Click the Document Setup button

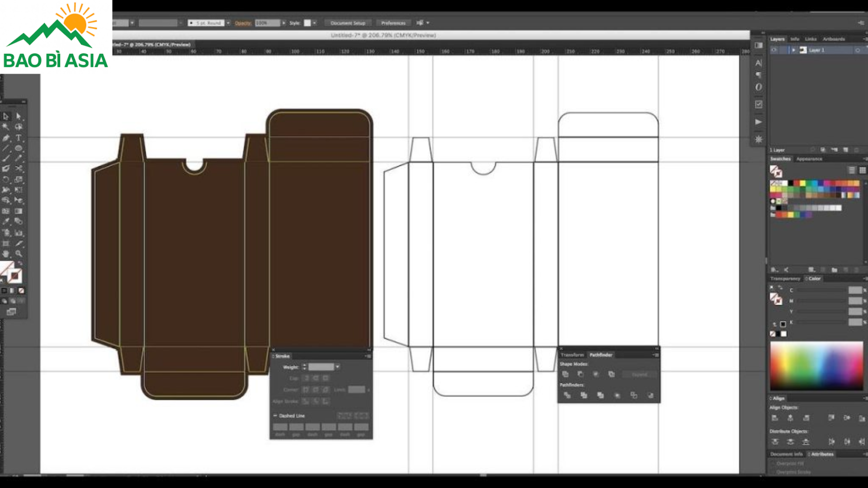[x=348, y=23]
